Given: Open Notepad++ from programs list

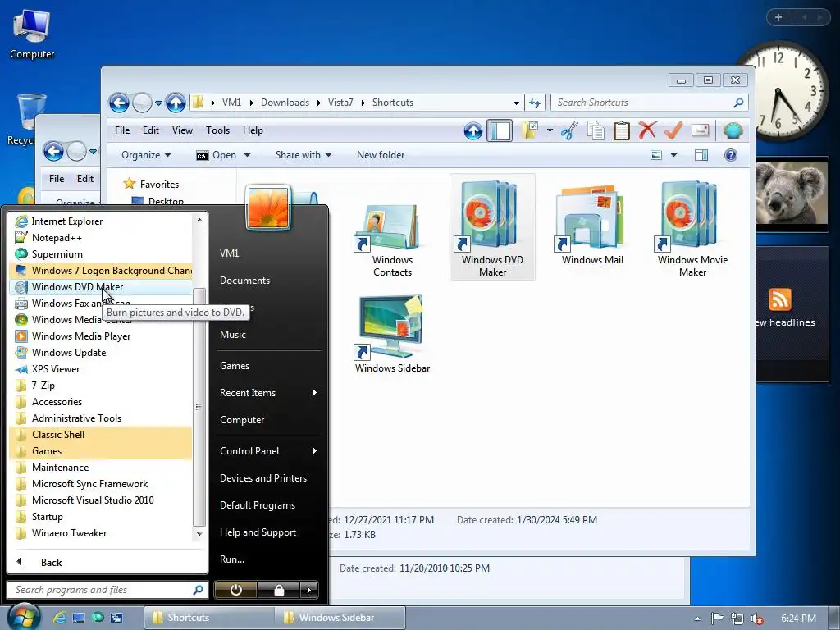Looking at the screenshot, I should click(101, 238).
